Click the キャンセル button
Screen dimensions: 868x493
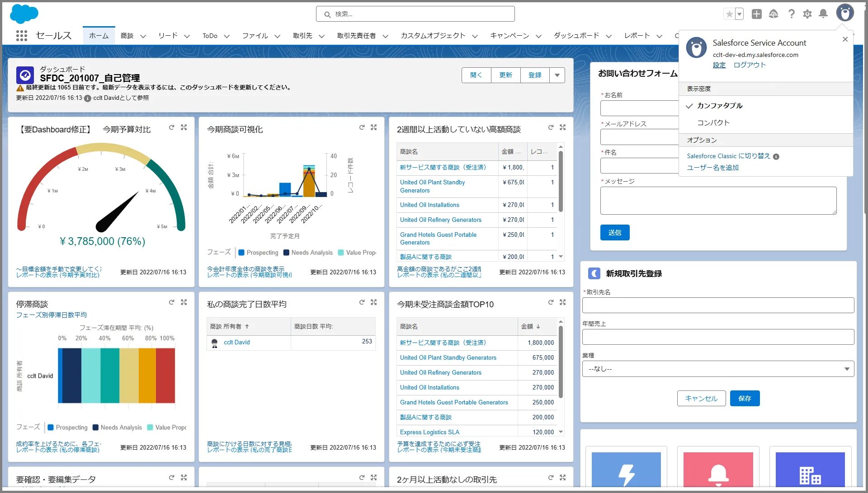point(701,399)
